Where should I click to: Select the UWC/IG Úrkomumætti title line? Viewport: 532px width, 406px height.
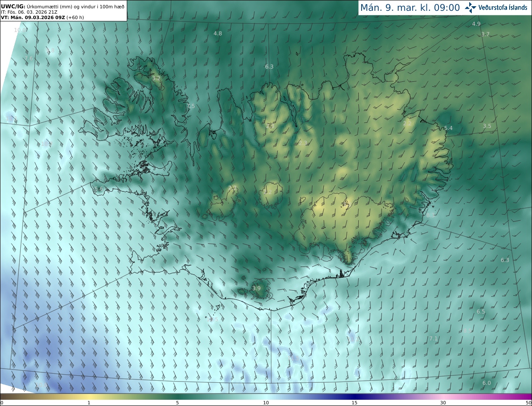tap(62, 6)
